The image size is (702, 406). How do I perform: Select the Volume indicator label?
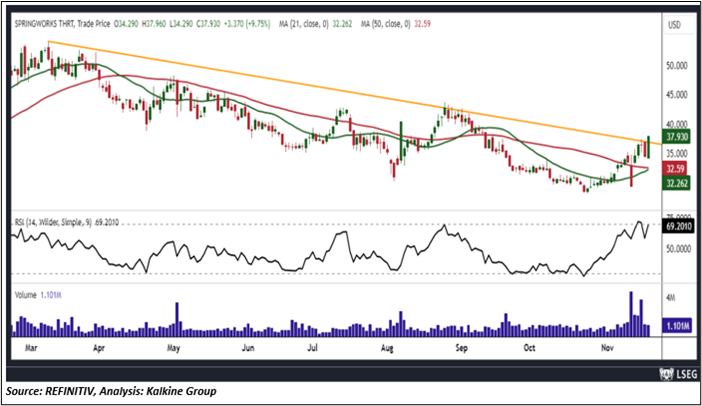tap(26, 295)
